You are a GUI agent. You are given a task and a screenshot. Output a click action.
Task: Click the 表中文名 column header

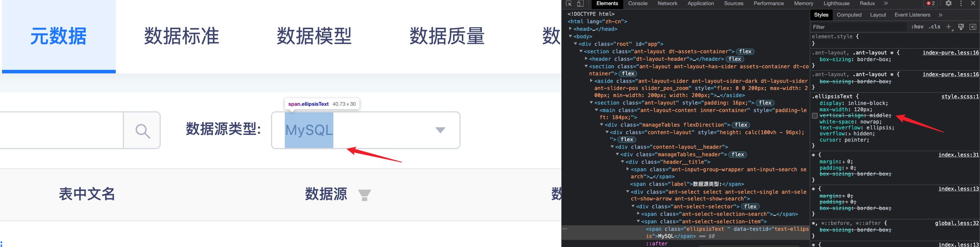point(87,194)
